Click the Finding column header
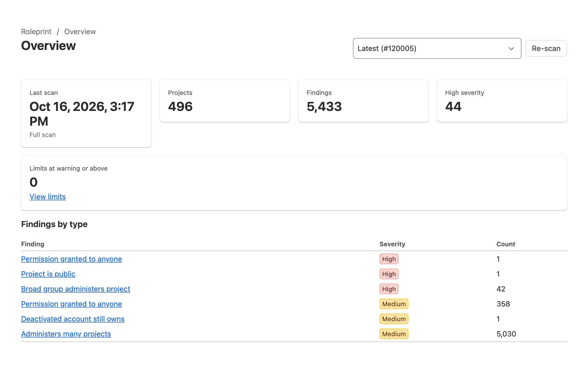This screenshot has width=588, height=368. [x=33, y=244]
